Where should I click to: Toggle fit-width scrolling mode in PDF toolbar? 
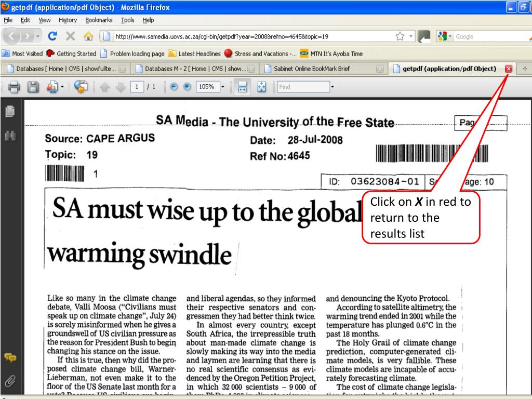coord(242,87)
